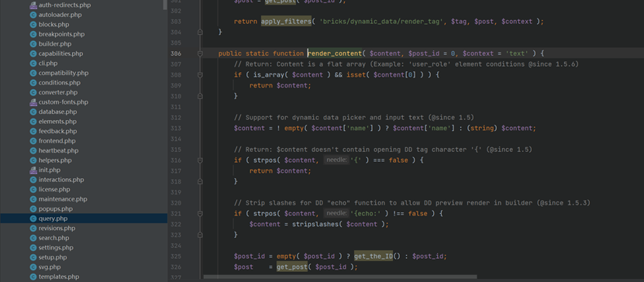Click the autoloader.php class icon
644x282 pixels.
[x=33, y=15]
